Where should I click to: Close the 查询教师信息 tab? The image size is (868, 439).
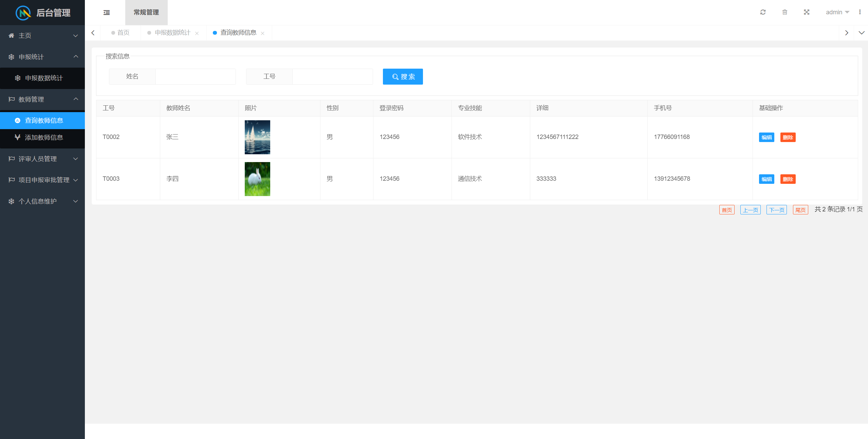(x=262, y=33)
